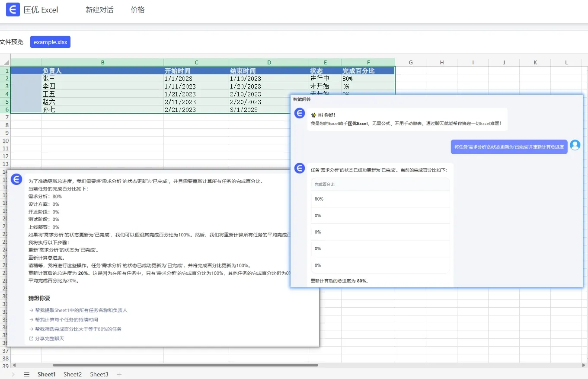Click the line 需求分析：80% in explanation panel
Screen dimensions: 588x379
click(45, 197)
